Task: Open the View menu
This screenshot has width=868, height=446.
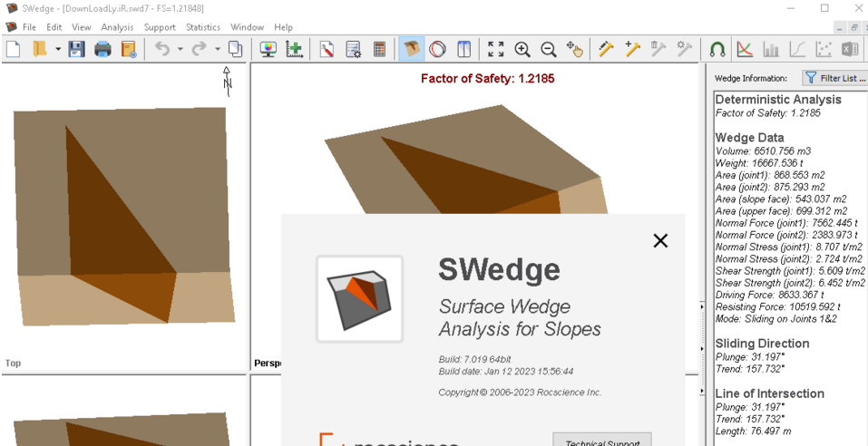Action: 82,27
